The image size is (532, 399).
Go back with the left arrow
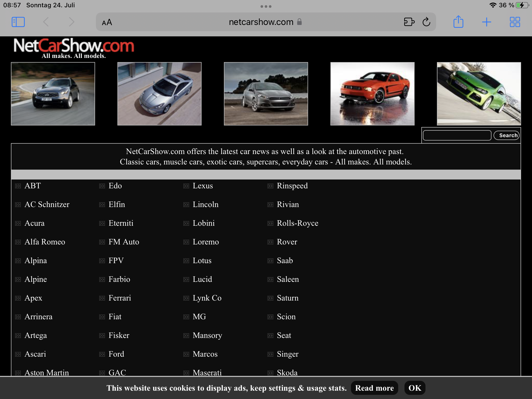[46, 22]
